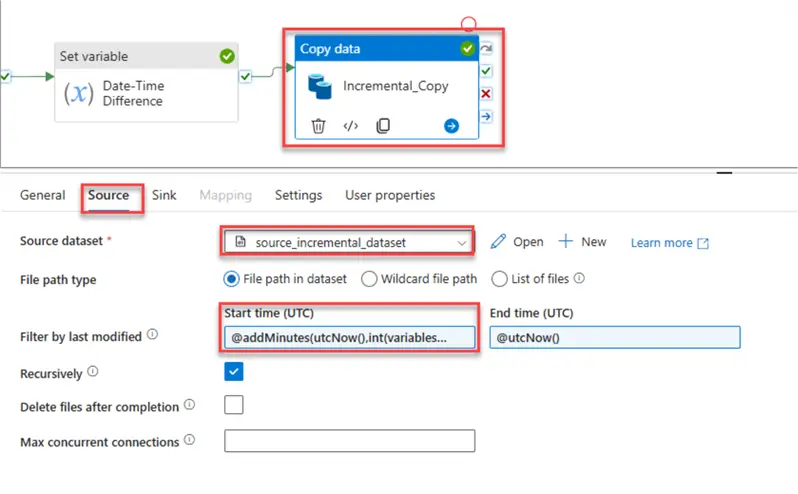
Task: Select the Wildcard file path option
Action: point(369,279)
